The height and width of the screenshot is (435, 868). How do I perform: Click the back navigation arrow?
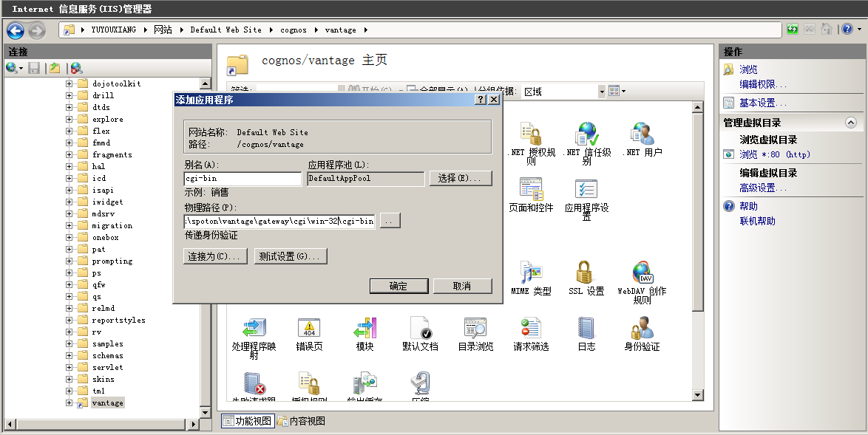point(16,30)
